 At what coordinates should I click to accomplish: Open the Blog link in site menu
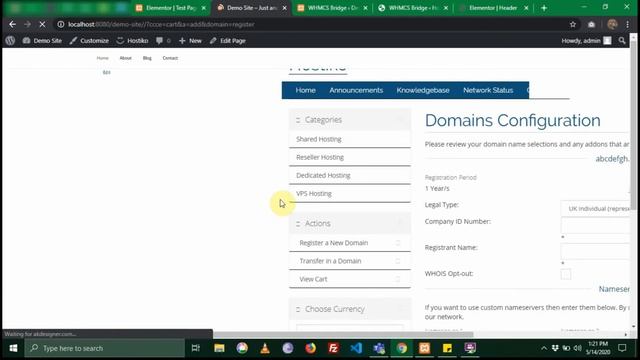(x=147, y=58)
